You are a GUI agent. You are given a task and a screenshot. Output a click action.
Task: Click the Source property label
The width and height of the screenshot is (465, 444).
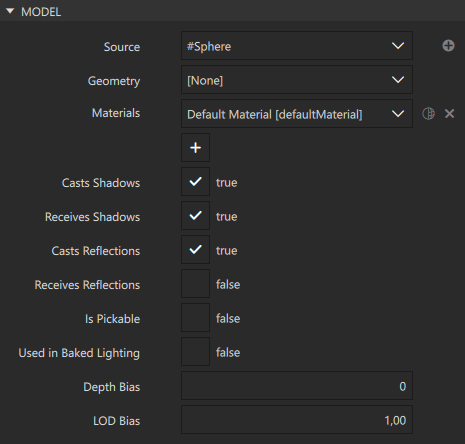click(122, 47)
